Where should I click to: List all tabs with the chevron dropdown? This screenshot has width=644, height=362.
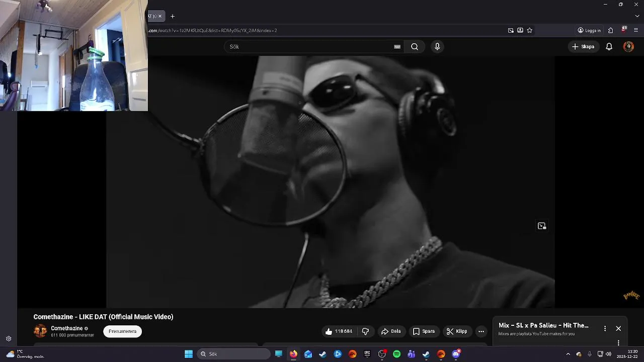[x=637, y=16]
